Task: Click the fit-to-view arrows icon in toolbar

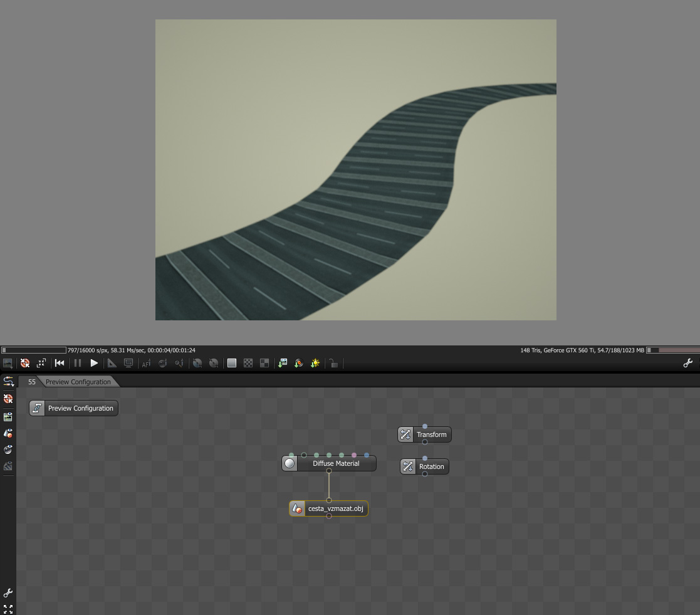Action: click(41, 363)
